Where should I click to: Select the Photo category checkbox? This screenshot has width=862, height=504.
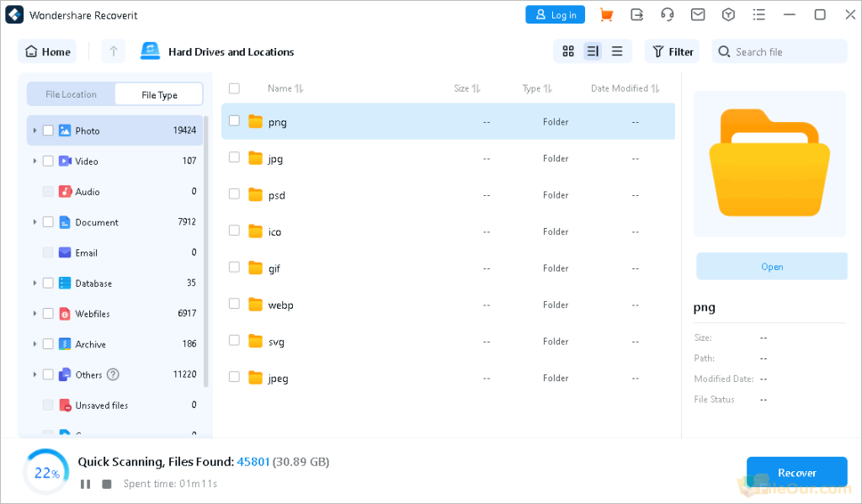click(x=48, y=130)
